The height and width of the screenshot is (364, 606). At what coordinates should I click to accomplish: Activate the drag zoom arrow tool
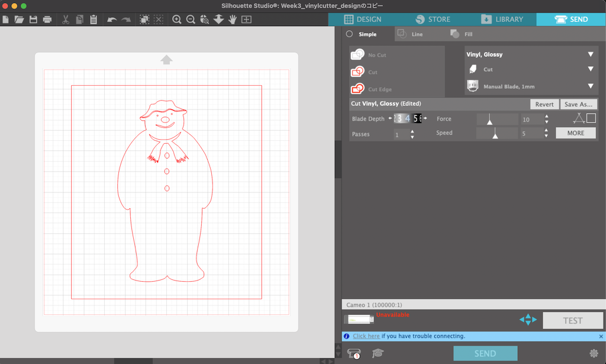click(x=218, y=20)
